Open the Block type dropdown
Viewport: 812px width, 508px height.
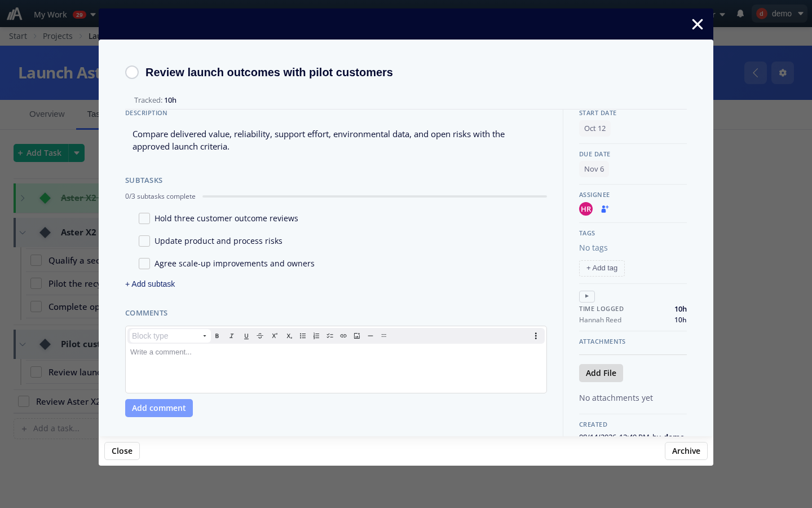(170, 336)
